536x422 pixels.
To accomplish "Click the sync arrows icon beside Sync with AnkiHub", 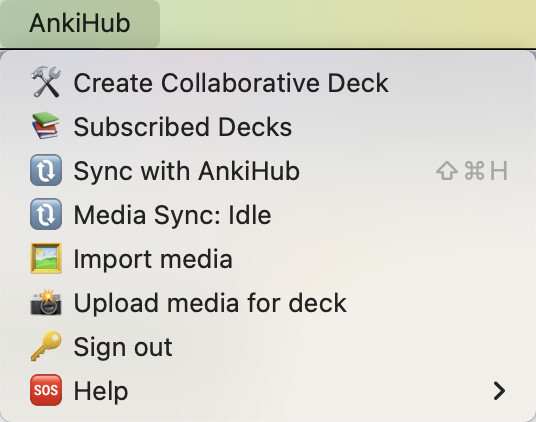I will coord(46,170).
